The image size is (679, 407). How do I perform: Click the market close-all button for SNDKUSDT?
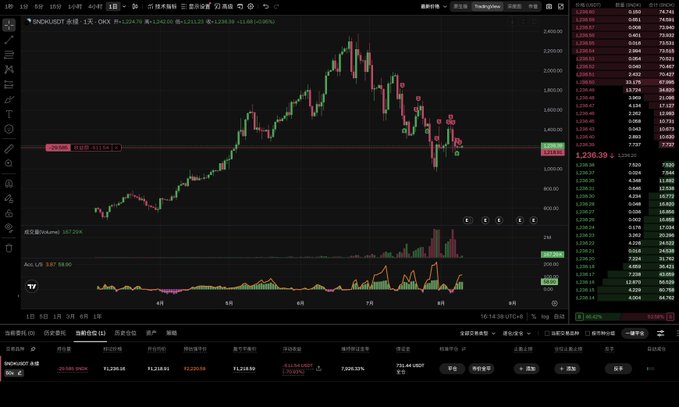pyautogui.click(x=481, y=368)
